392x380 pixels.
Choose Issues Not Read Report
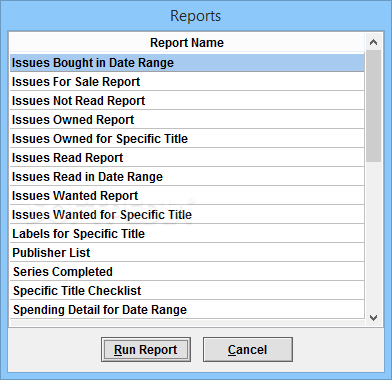(x=187, y=101)
